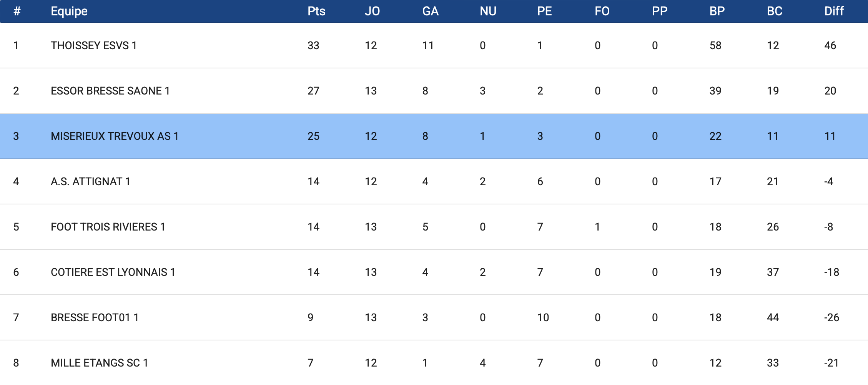Viewport: 868px width, 385px height.
Task: Click the # rank column header
Action: (17, 11)
